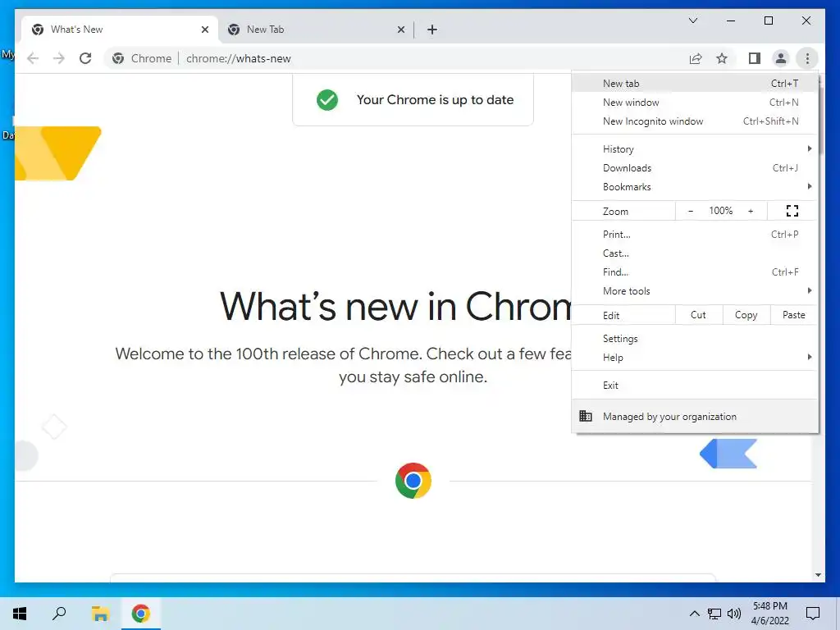Open taskbar search magnifier
This screenshot has width=840, height=630.
pyautogui.click(x=59, y=614)
